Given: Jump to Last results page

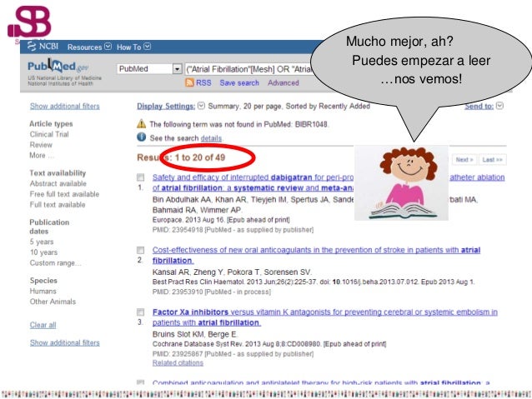Looking at the screenshot, I should 492,160.
